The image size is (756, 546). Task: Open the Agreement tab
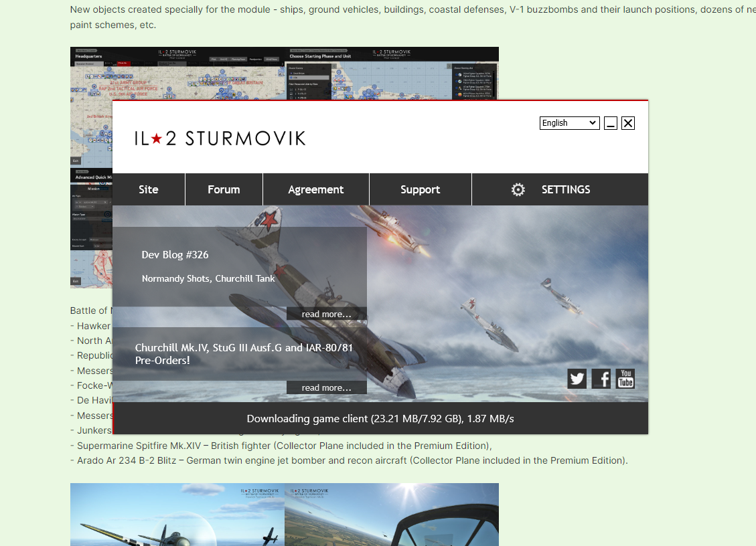pyautogui.click(x=316, y=189)
